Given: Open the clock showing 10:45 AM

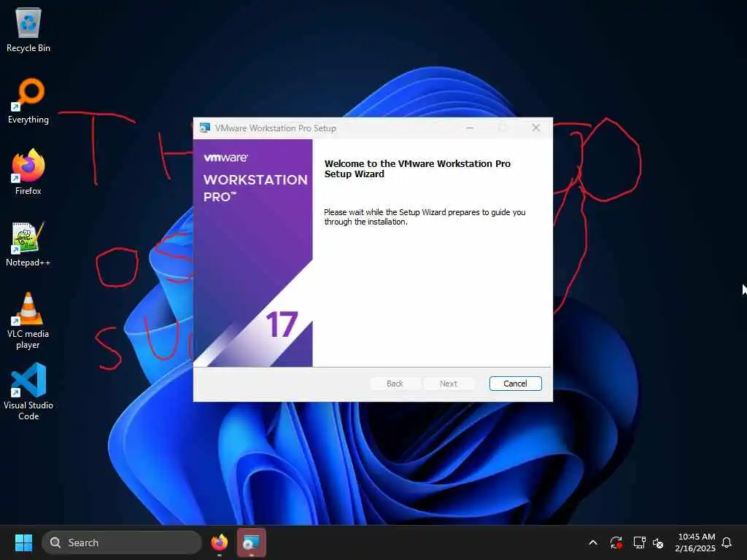Looking at the screenshot, I should [695, 542].
